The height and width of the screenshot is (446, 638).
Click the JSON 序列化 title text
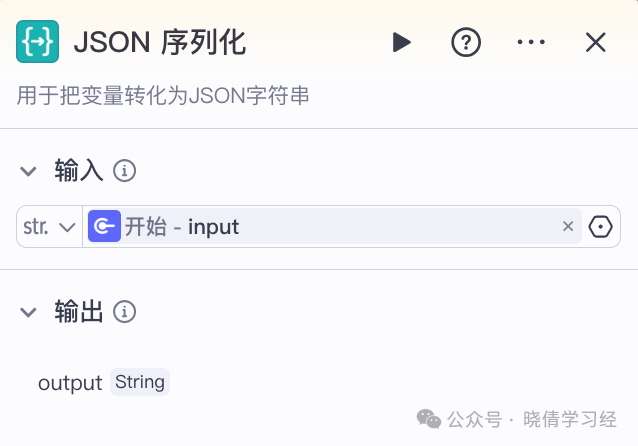pos(160,42)
